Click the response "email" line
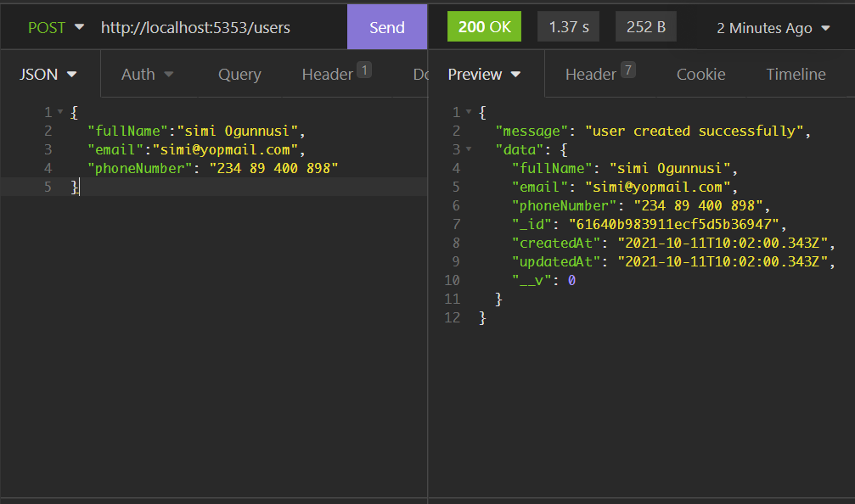 pos(624,187)
